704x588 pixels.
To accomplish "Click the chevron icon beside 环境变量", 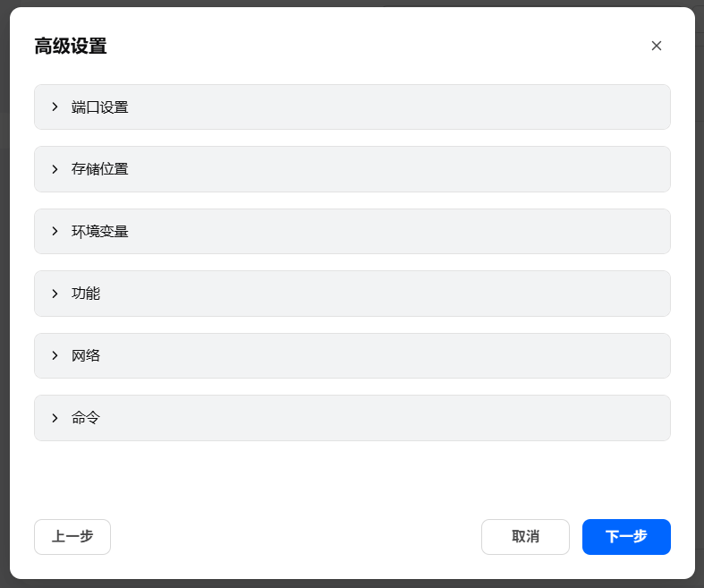I will (55, 232).
